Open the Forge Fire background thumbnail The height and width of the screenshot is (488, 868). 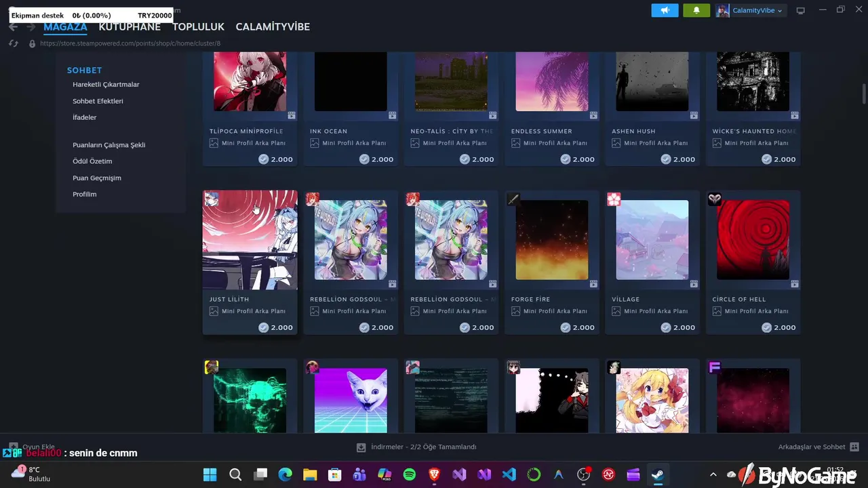(551, 240)
